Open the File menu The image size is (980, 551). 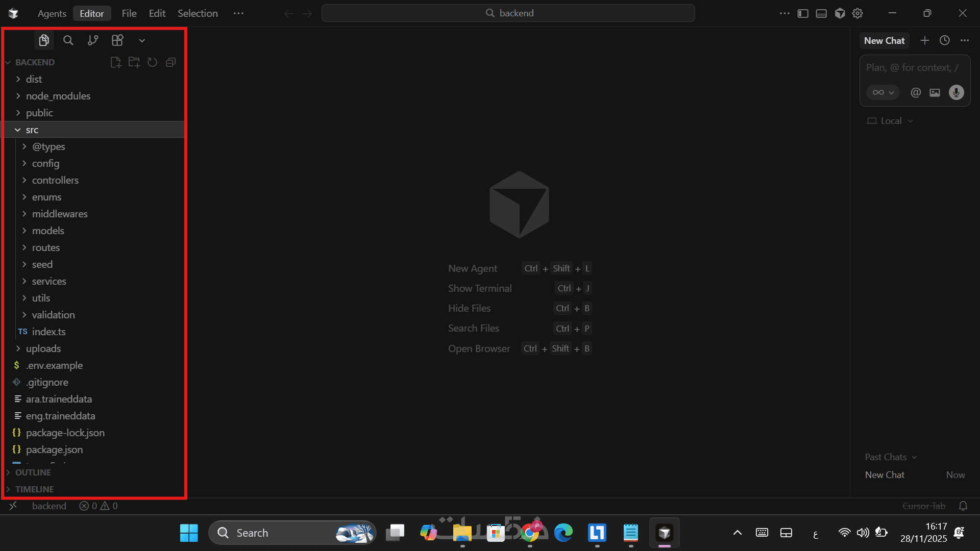[x=129, y=13]
